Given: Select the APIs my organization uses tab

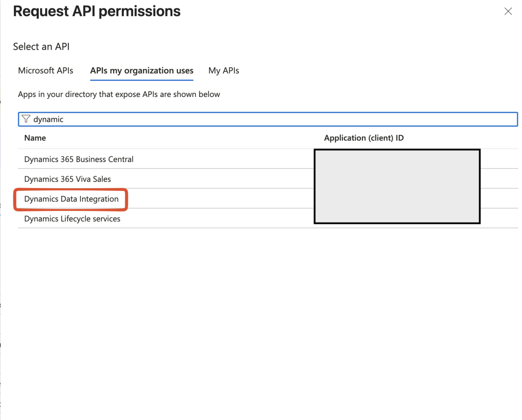Looking at the screenshot, I should tap(142, 70).
